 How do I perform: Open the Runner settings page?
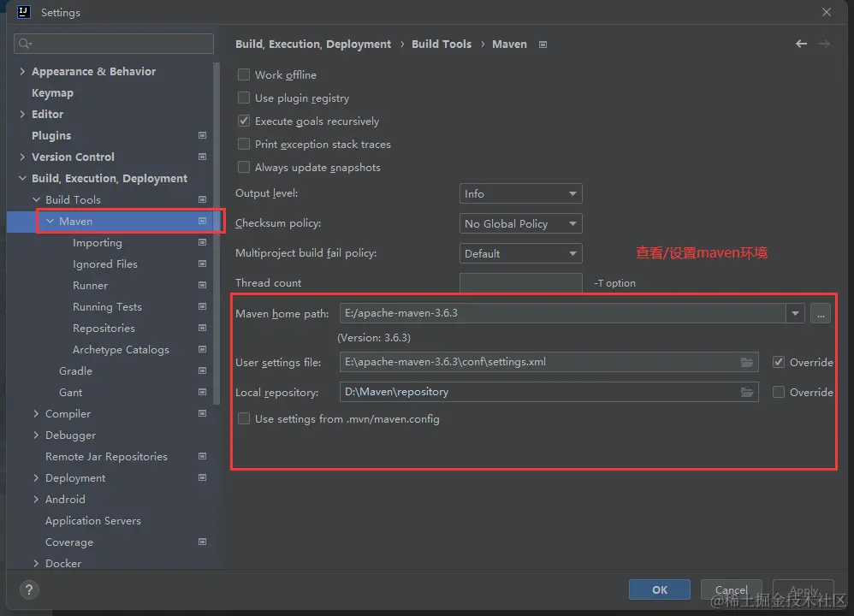pos(91,286)
